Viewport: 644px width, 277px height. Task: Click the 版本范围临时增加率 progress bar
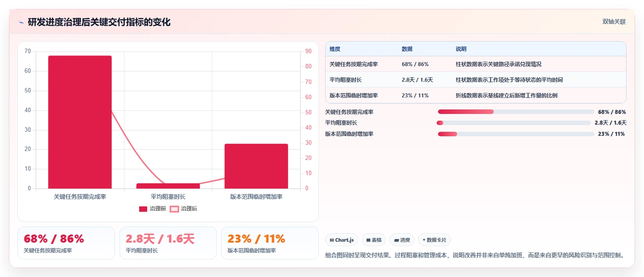point(516,134)
